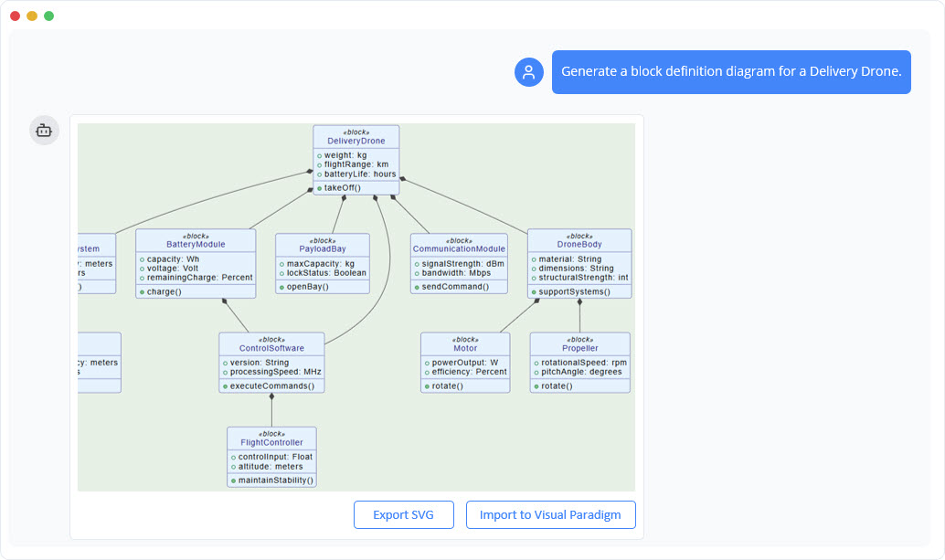Click the weight attribute icon in DeliveryDrone

(320, 155)
